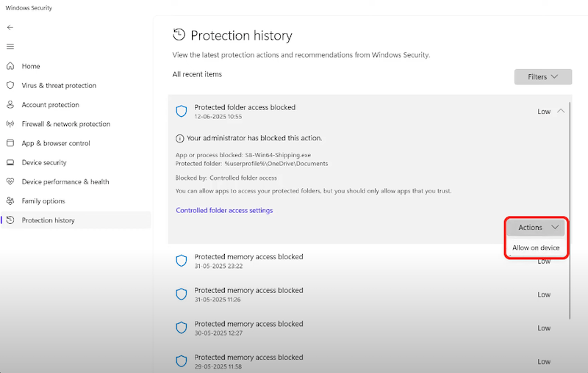The width and height of the screenshot is (588, 373).
Task: Click the Account protection person icon
Action: 10,105
